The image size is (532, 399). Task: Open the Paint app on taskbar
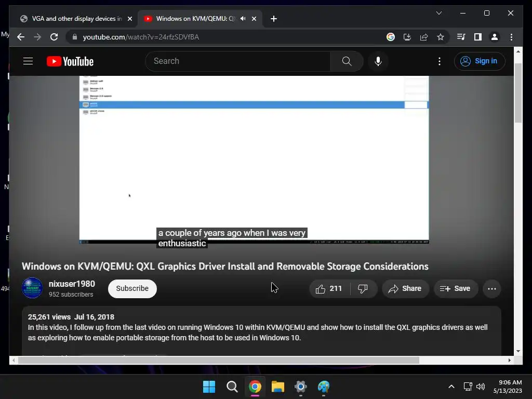pyautogui.click(x=324, y=387)
